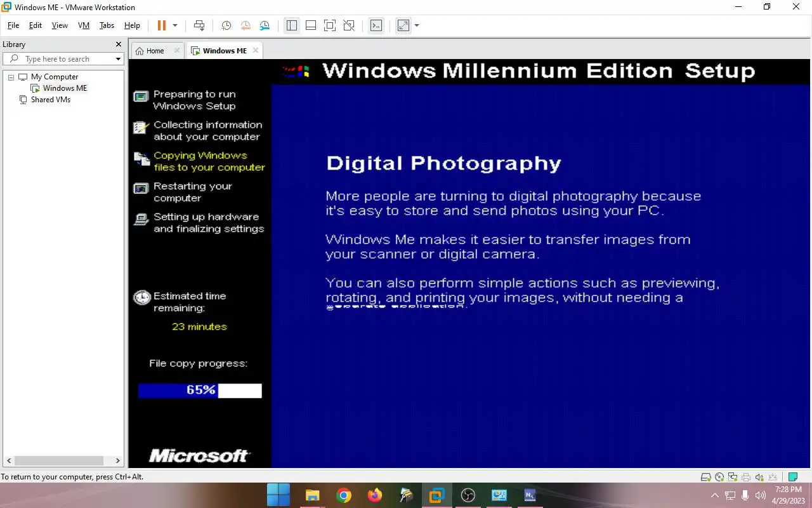Show hidden system tray icons
Image resolution: width=812 pixels, height=508 pixels.
[x=715, y=495]
